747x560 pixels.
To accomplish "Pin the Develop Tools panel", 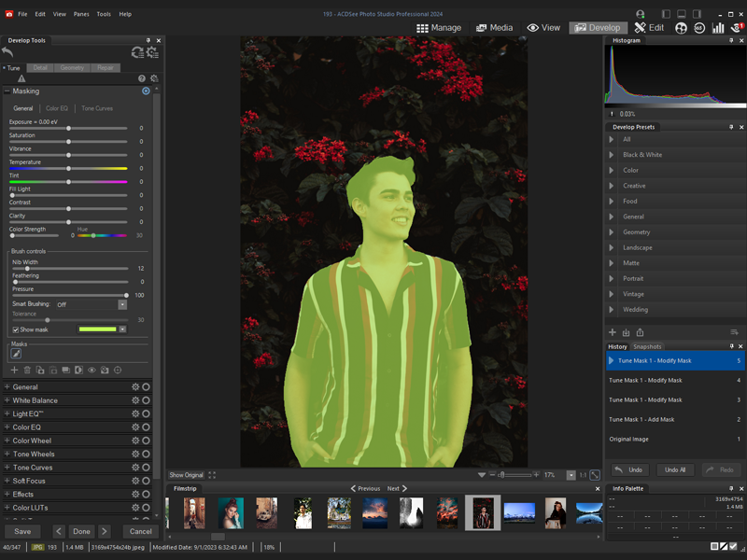I will coord(148,40).
